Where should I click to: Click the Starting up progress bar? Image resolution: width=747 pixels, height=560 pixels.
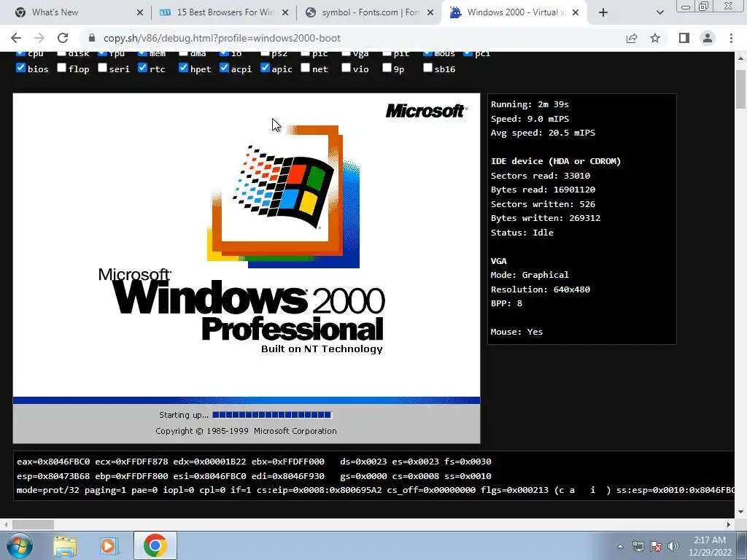pos(272,415)
